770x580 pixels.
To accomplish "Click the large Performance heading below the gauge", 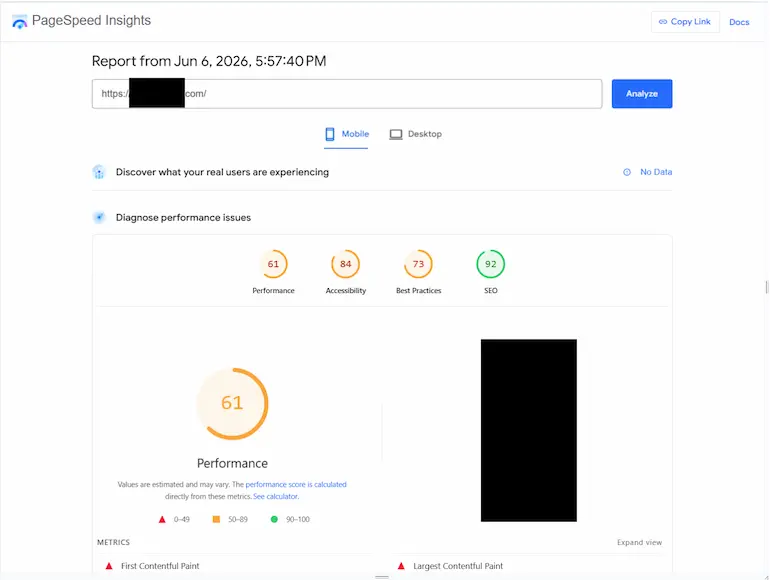I will tap(232, 463).
